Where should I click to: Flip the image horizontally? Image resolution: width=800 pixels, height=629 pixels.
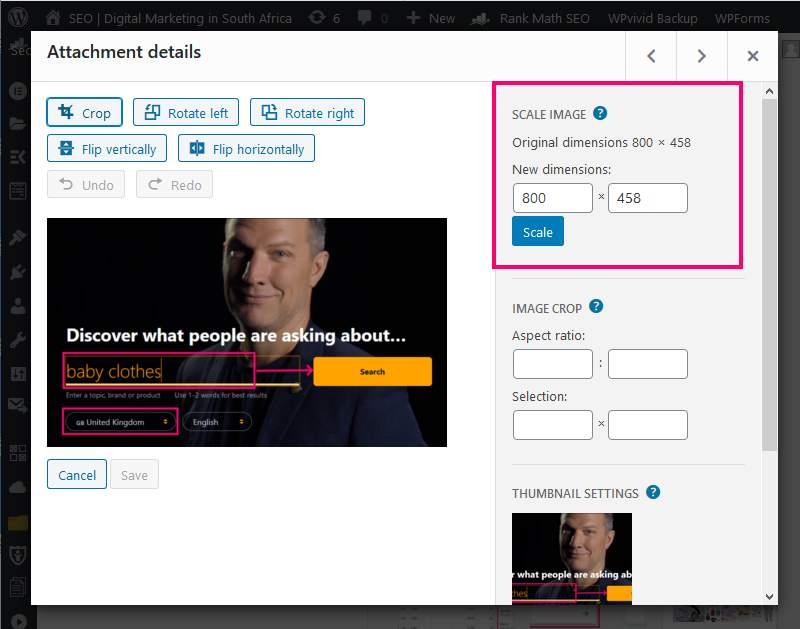tap(246, 148)
